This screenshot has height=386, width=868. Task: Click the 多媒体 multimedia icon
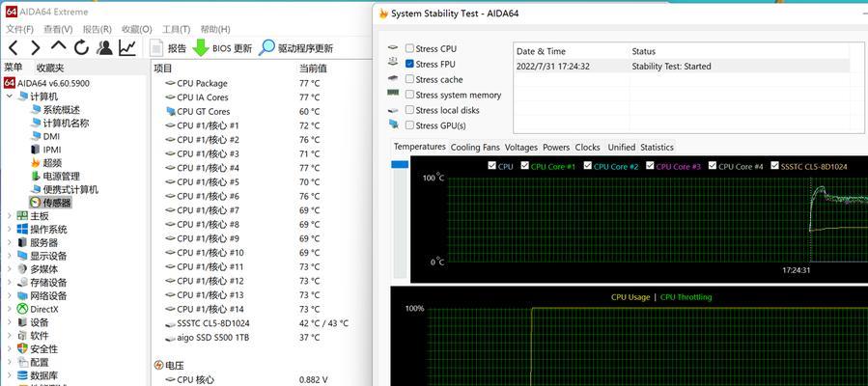point(22,269)
